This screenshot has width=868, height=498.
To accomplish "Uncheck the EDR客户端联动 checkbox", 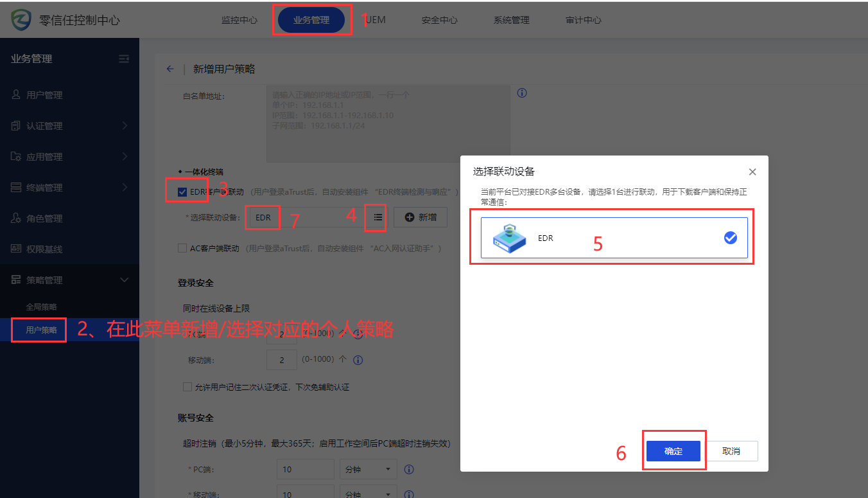I will [x=182, y=191].
